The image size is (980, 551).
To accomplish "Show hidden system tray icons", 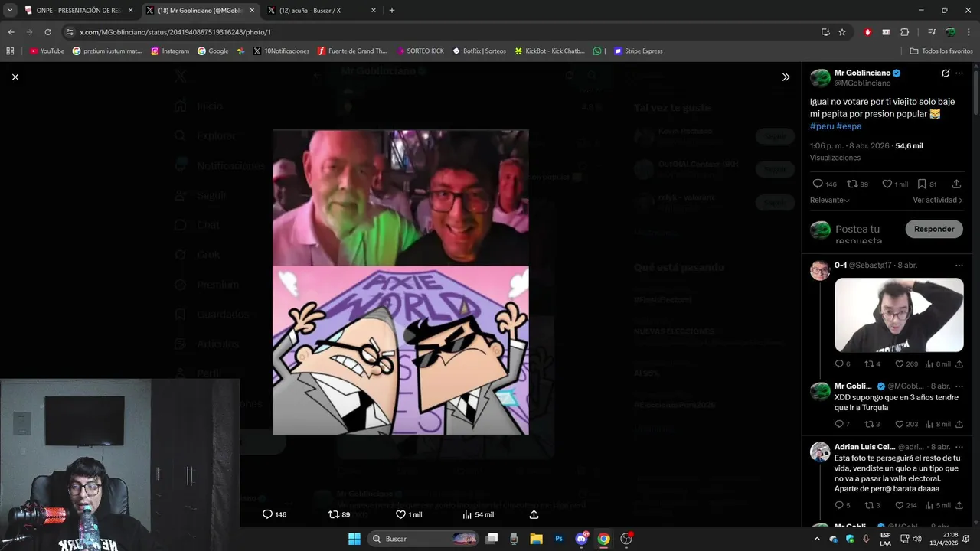I will coord(816,539).
